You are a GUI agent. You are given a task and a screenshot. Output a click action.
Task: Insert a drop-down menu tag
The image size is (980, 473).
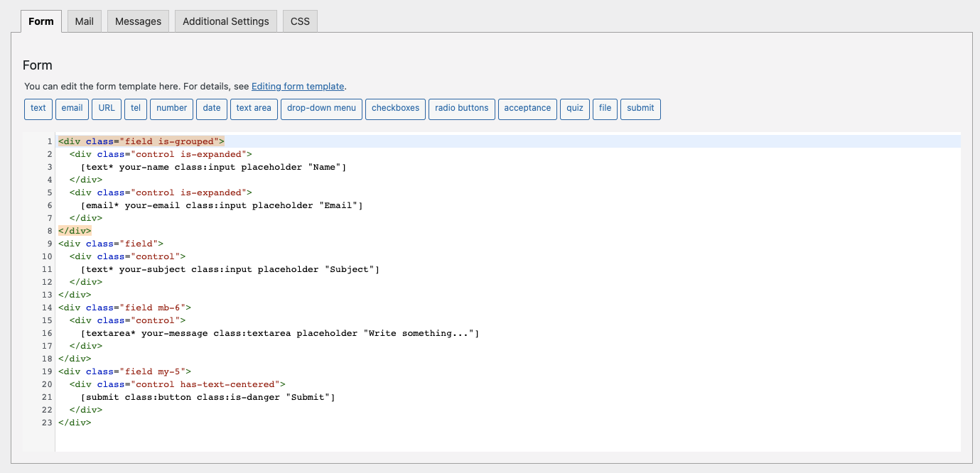(x=321, y=109)
